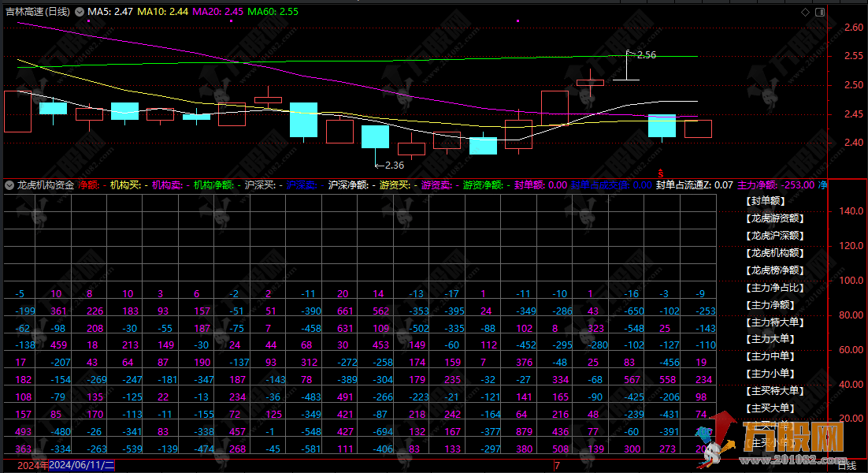The image size is (868, 473).
Task: Select the 吉林高速(日线) chart title
Action: 38,12
